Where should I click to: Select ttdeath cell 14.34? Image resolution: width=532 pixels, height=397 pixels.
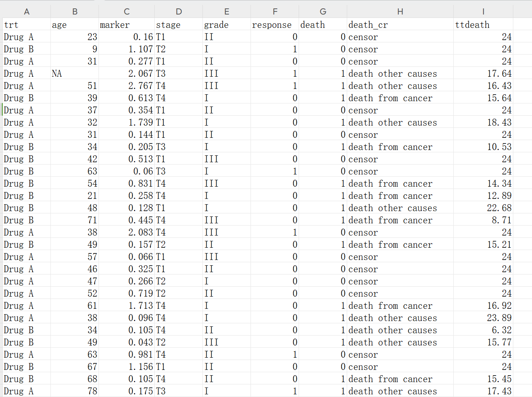483,183
